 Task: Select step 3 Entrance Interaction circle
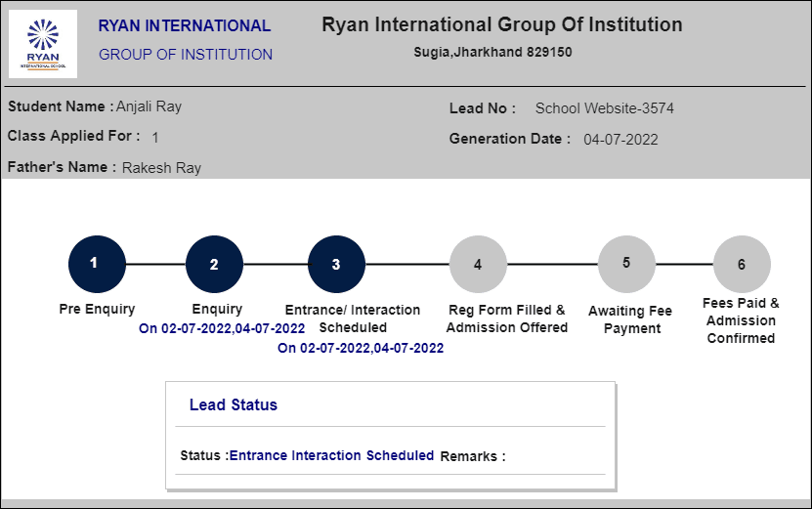336,264
